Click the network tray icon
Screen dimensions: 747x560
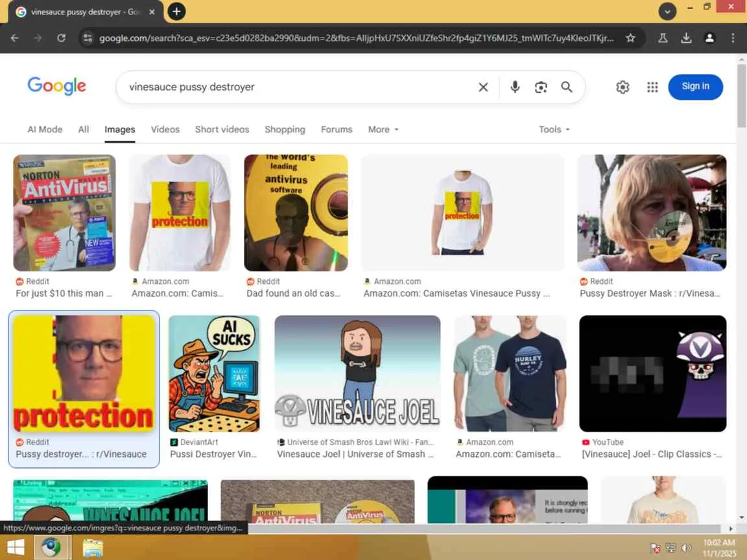pyautogui.click(x=670, y=548)
